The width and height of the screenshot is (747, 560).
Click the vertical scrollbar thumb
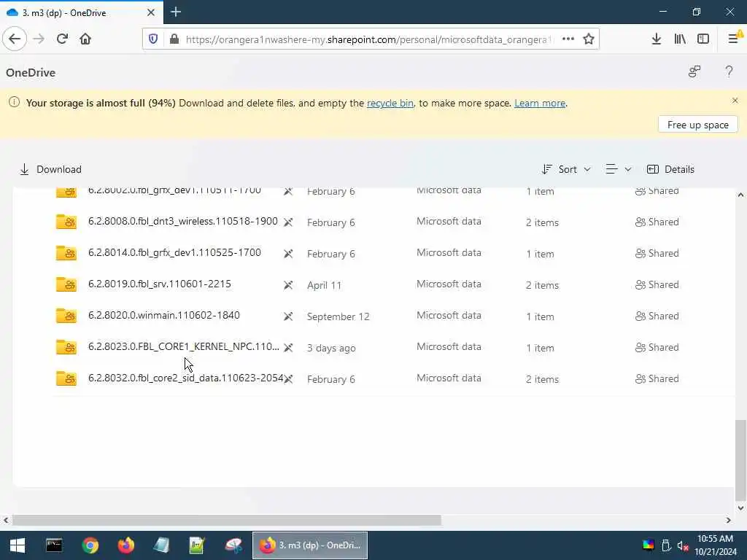pos(740,459)
